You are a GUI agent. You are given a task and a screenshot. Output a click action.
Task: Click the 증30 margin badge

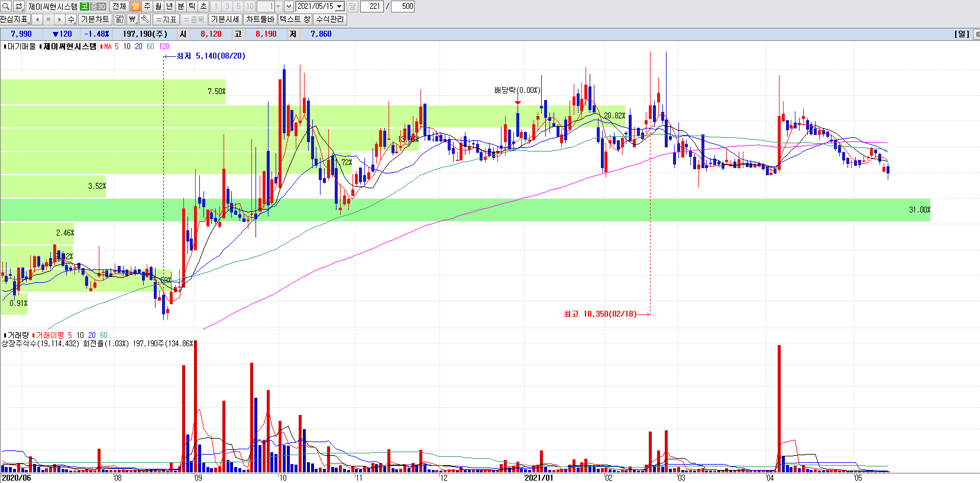[98, 6]
